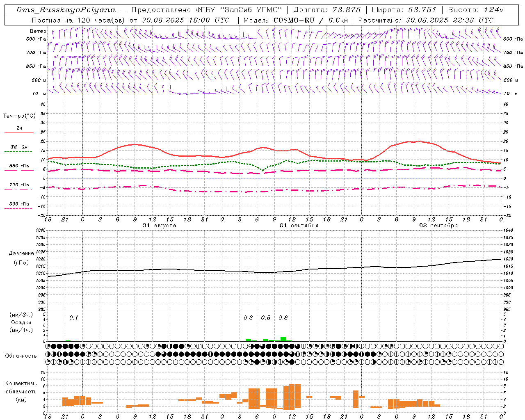
Task: Click the (гПа) unit label under Давление
Action: point(21,262)
